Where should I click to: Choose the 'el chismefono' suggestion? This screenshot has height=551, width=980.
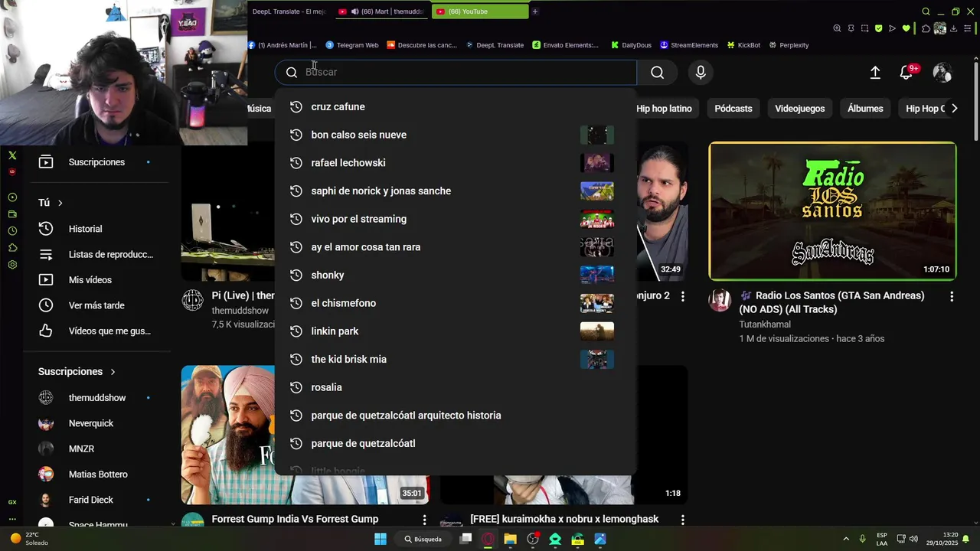point(456,303)
